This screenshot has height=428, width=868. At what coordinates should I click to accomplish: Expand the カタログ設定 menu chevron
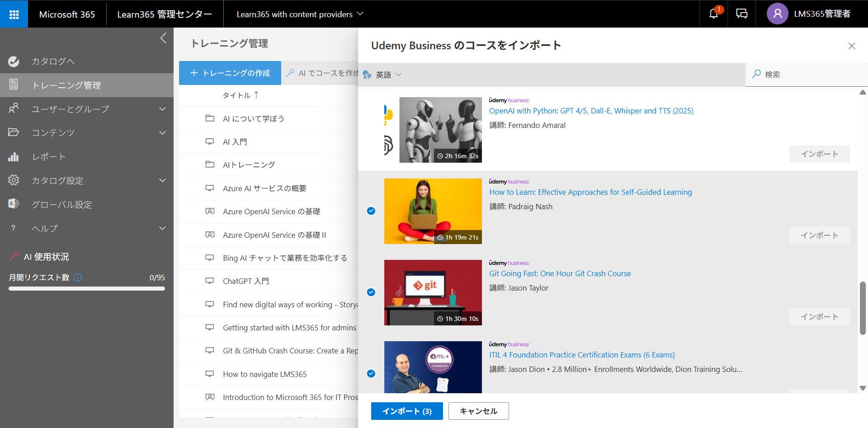(x=163, y=180)
